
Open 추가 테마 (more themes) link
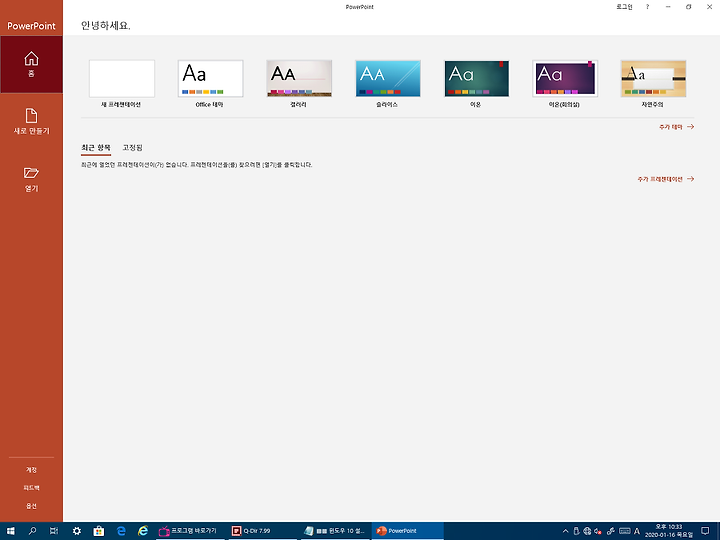(x=676, y=127)
